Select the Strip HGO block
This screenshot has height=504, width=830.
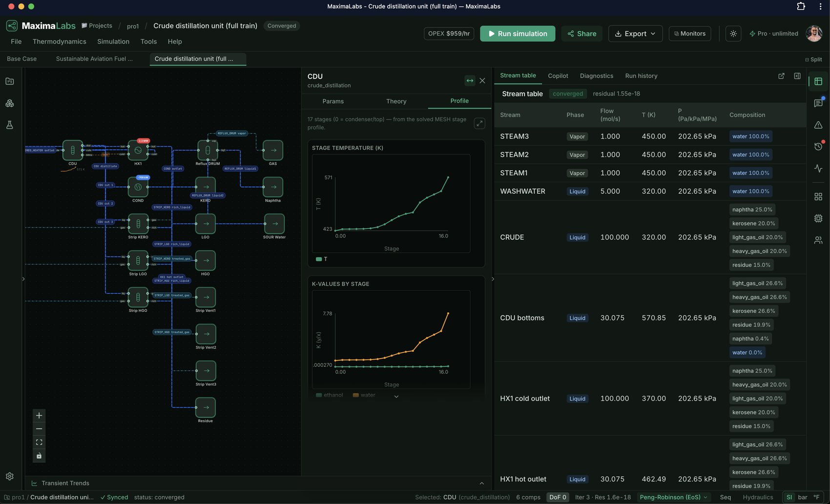pyautogui.click(x=138, y=297)
